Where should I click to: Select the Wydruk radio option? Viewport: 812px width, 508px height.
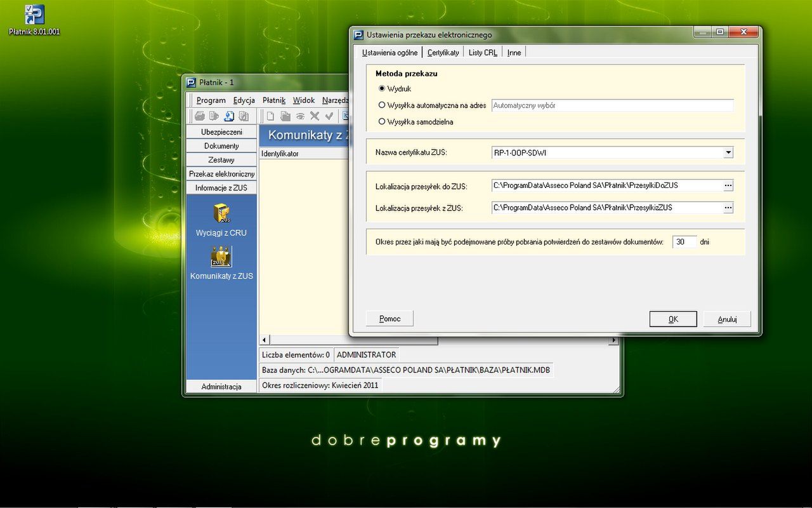tap(382, 89)
